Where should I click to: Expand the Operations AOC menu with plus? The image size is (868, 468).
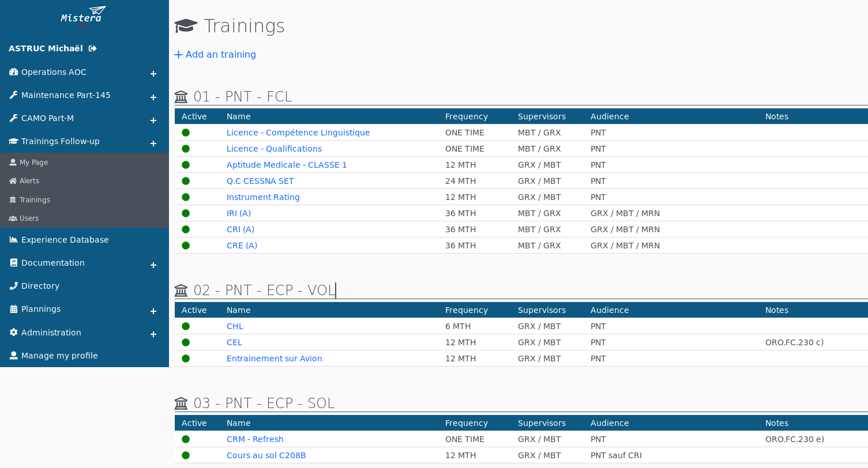pyautogui.click(x=153, y=74)
